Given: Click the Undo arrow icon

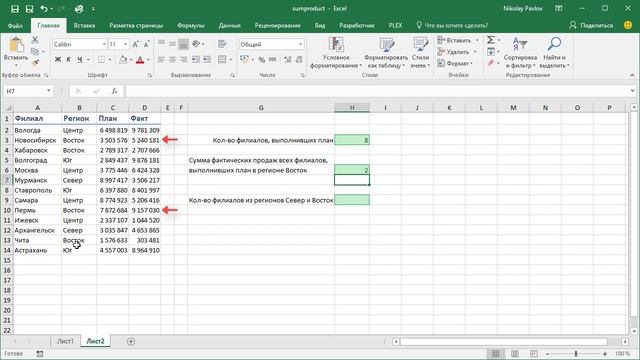Looking at the screenshot, I should (44, 9).
